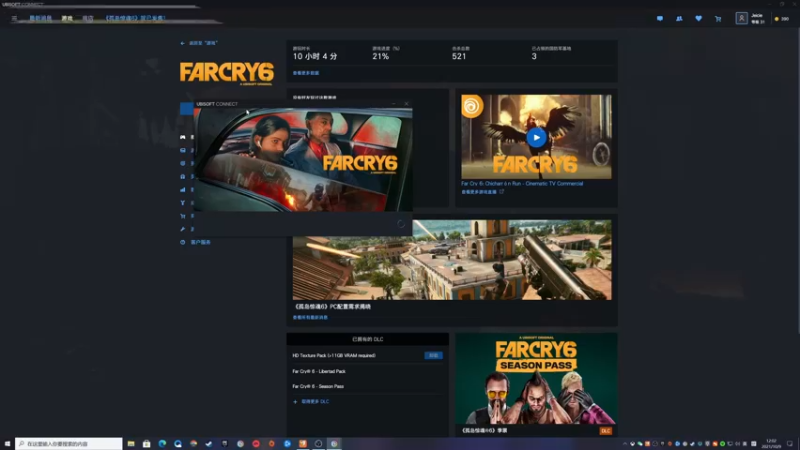
Task: Open Windows Start menu
Action: [7, 444]
